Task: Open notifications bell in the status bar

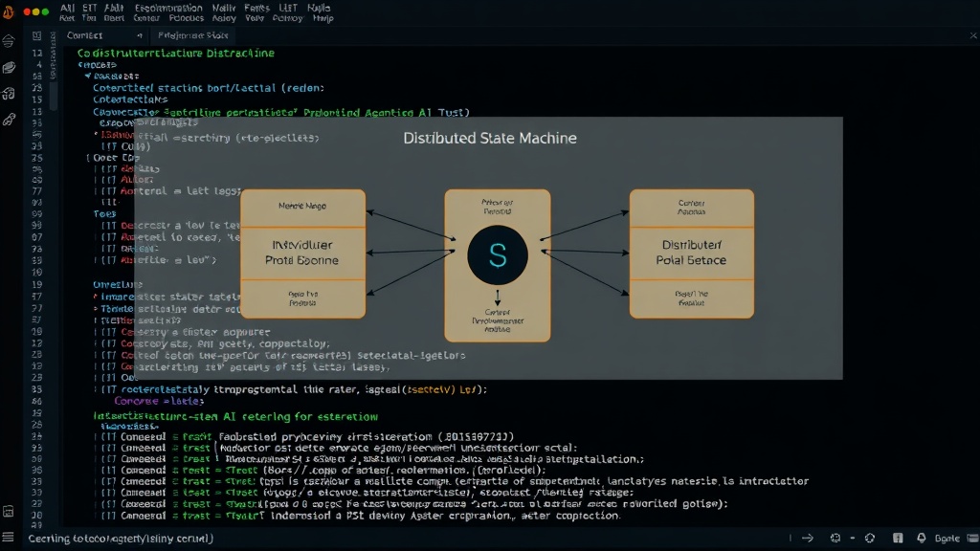Action: click(922, 538)
